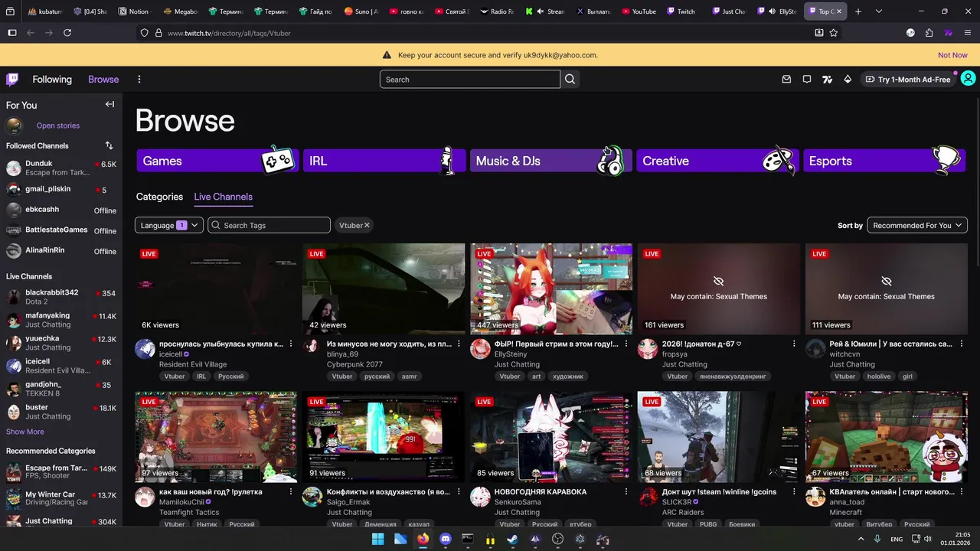The width and height of the screenshot is (980, 551).
Task: Open options menu for EllySteiny stream card
Action: [626, 344]
